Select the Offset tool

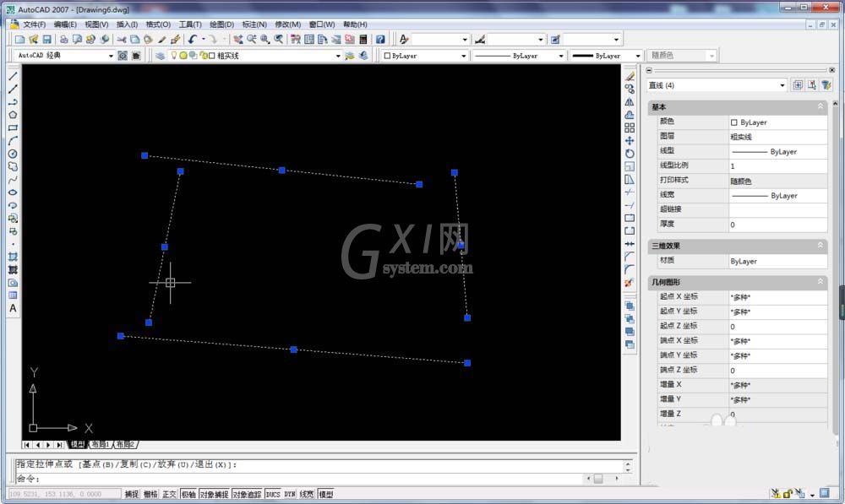click(x=630, y=115)
